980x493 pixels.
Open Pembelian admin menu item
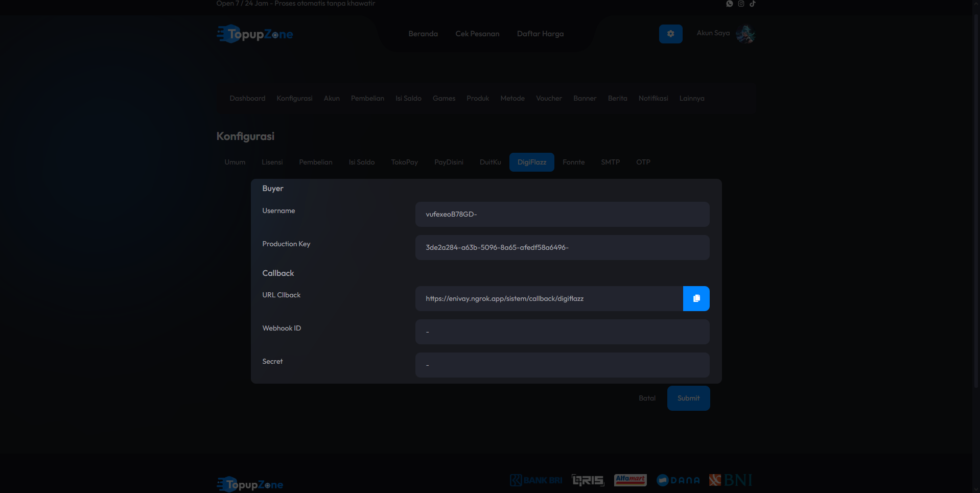pyautogui.click(x=367, y=98)
